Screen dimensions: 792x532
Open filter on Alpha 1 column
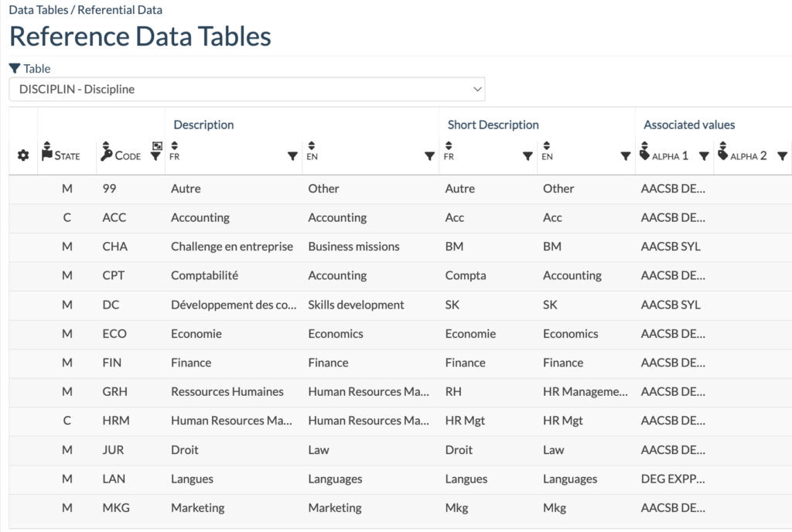click(x=704, y=156)
